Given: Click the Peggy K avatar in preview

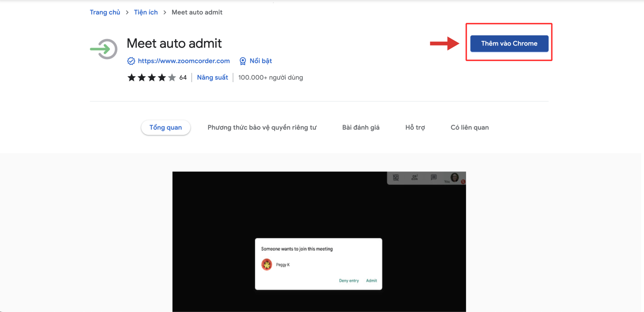Looking at the screenshot, I should pos(267,264).
